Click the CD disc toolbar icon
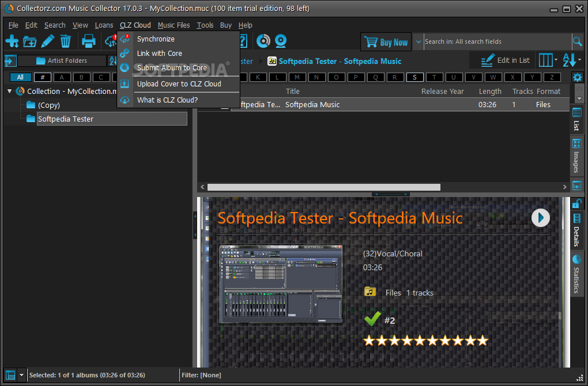This screenshot has height=386, width=588. [x=263, y=41]
